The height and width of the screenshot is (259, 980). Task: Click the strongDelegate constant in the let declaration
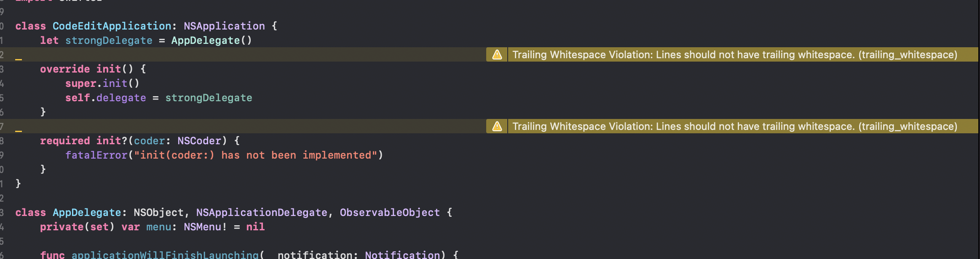pos(109,40)
